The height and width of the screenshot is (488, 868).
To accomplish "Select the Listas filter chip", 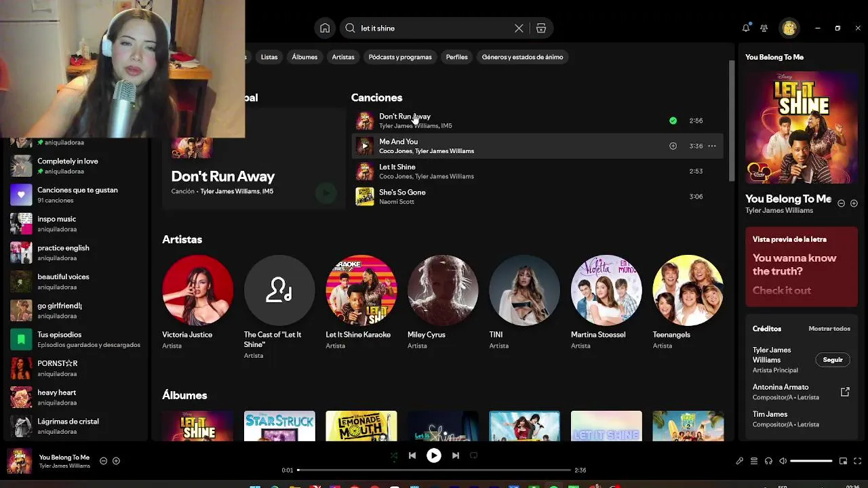I will tap(269, 57).
